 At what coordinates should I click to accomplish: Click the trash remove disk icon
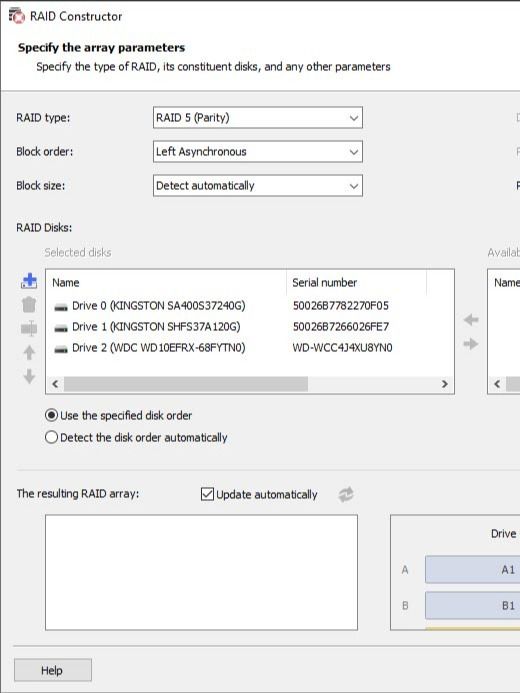pyautogui.click(x=29, y=305)
